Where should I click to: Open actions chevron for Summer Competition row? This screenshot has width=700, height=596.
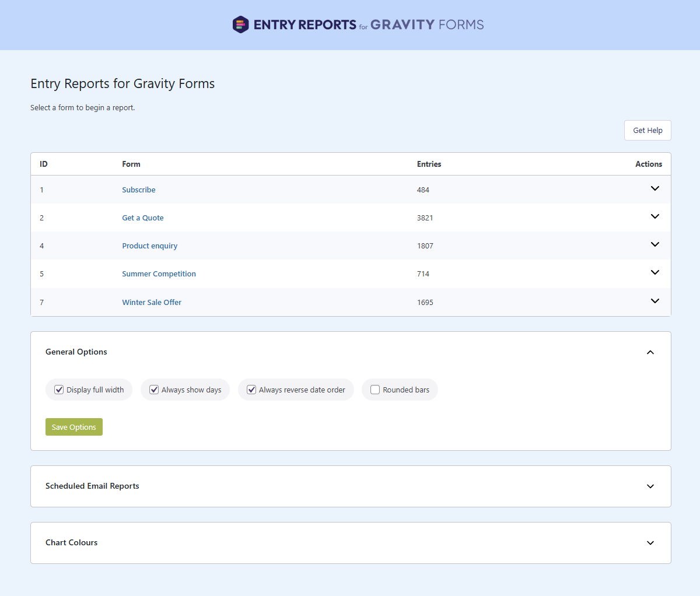(654, 272)
